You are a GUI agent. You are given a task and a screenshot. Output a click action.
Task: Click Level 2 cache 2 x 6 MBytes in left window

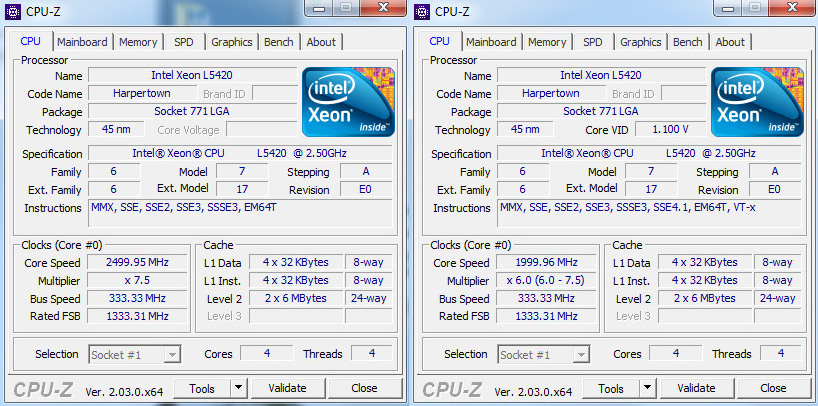pyautogui.click(x=295, y=298)
